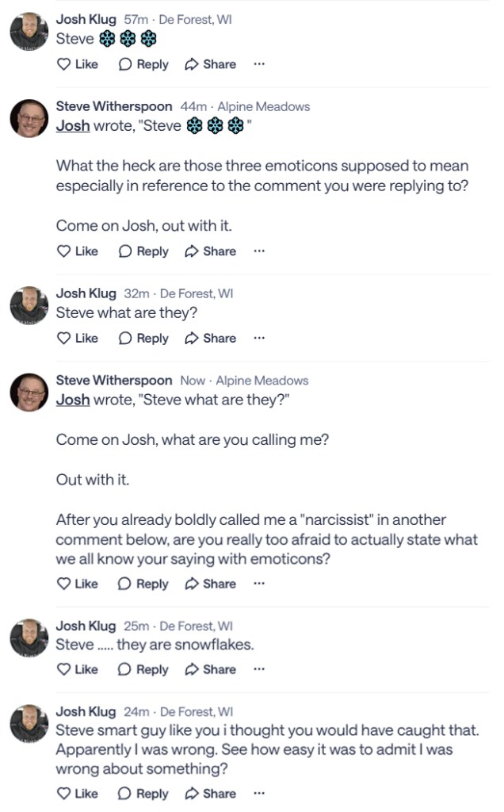The width and height of the screenshot is (504, 812).
Task: Like Steve Witherspoon's 44m comment
Action: 77,251
